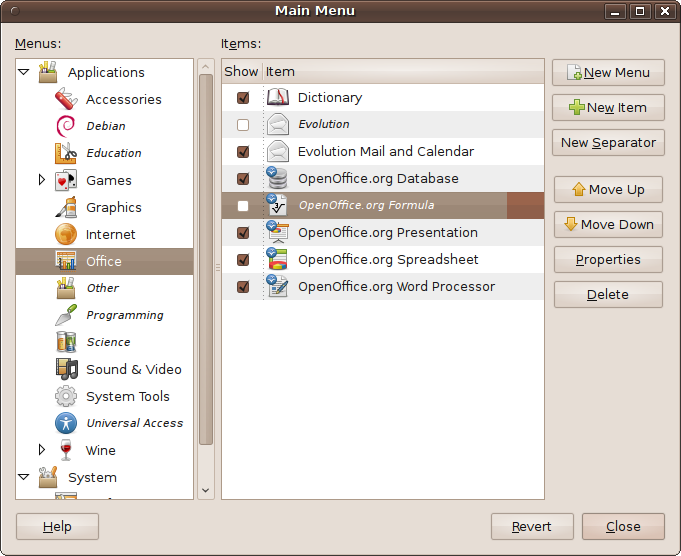Screen dimensions: 681x556
Task: Select Programming in the menus tree
Action: coord(124,315)
